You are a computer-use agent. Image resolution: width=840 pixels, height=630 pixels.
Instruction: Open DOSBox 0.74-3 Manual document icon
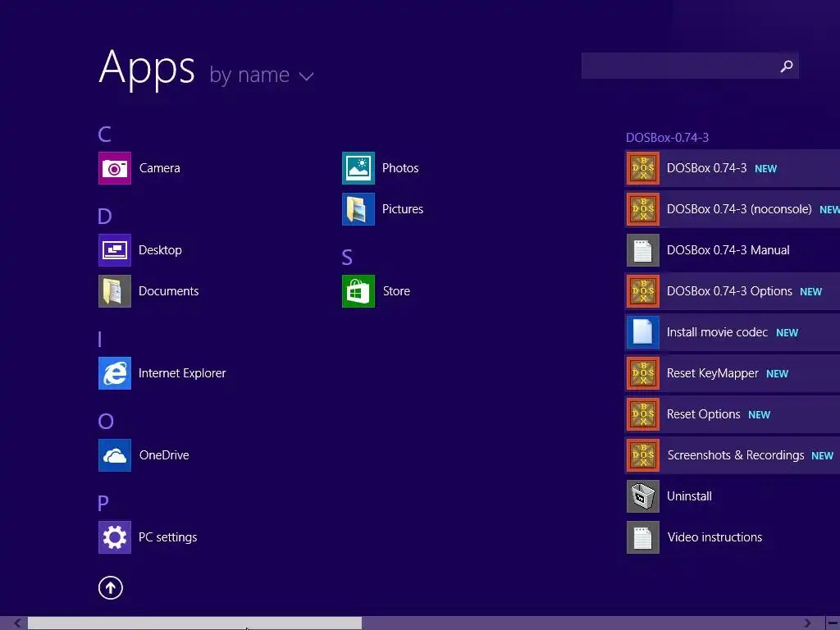[x=643, y=250]
